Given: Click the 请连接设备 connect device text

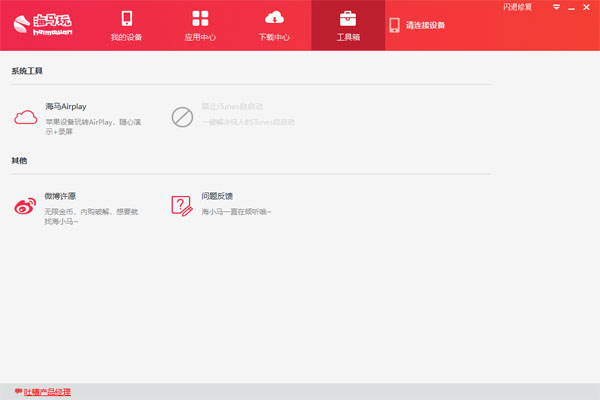Looking at the screenshot, I should click(x=426, y=25).
